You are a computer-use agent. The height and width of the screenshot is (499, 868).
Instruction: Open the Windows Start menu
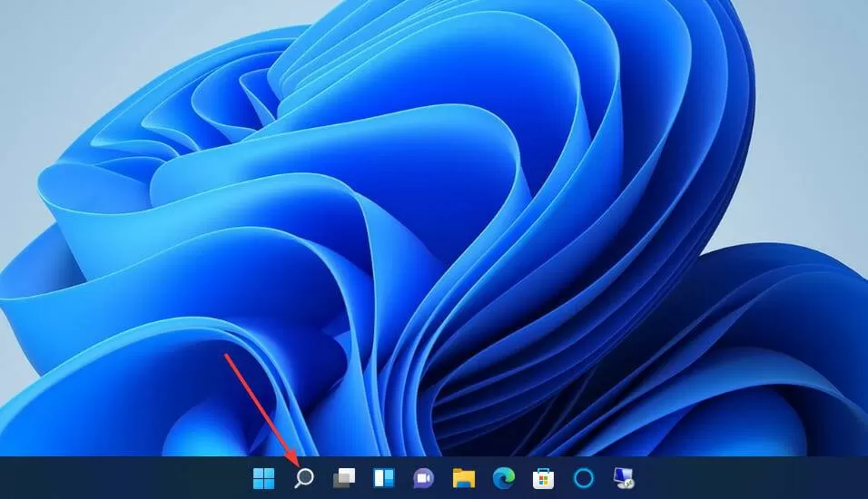pos(263,478)
